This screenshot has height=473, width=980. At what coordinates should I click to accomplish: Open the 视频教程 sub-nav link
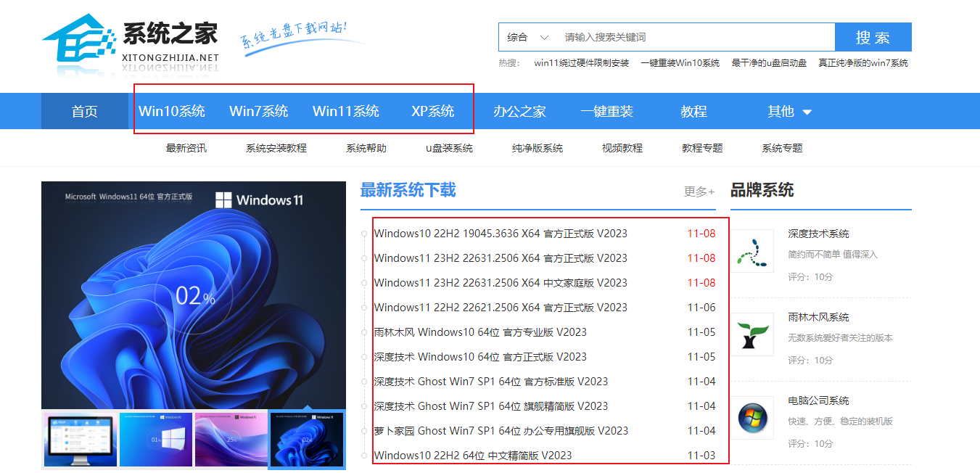(622, 148)
